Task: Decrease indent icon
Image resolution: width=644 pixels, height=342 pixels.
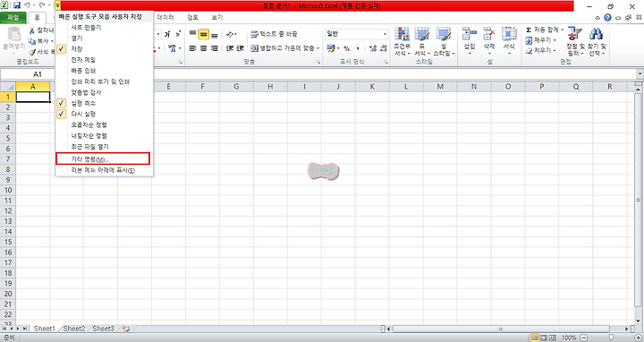Action: (230, 48)
